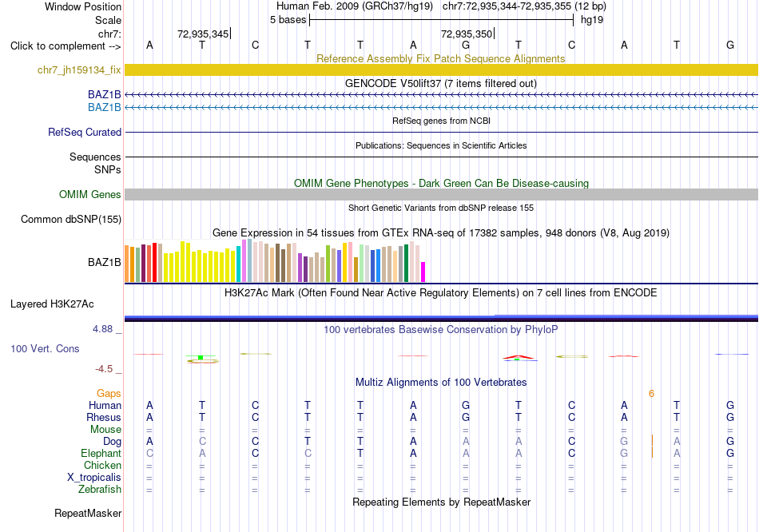This screenshot has width=759, height=532.
Task: Click the orange gap bar in Dog row
Action: click(652, 440)
